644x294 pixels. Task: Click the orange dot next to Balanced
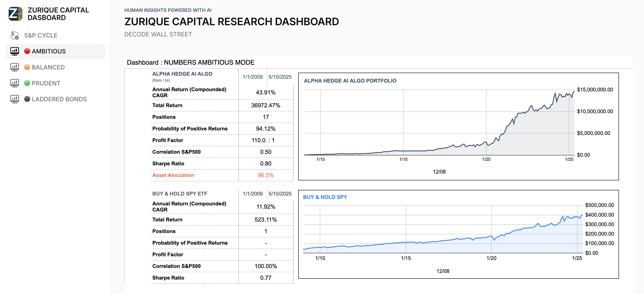(x=27, y=67)
